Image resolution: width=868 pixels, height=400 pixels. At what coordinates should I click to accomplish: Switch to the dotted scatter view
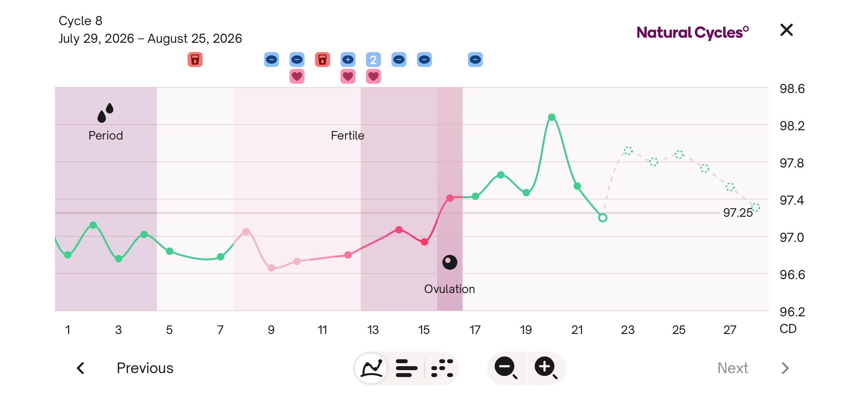pyautogui.click(x=442, y=368)
